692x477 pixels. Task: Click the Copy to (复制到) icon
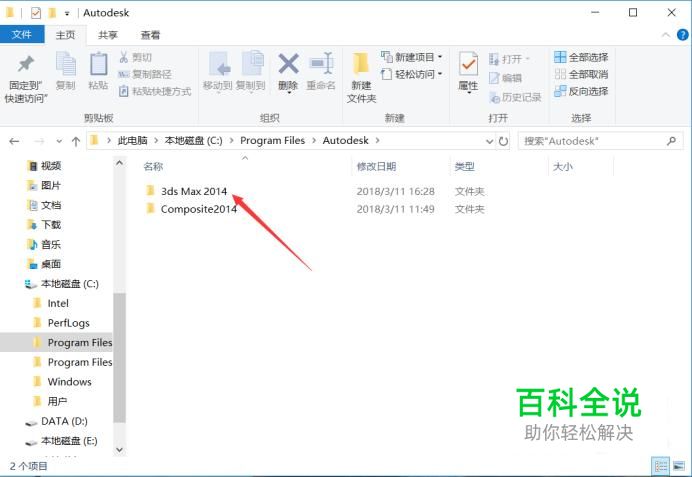click(252, 64)
